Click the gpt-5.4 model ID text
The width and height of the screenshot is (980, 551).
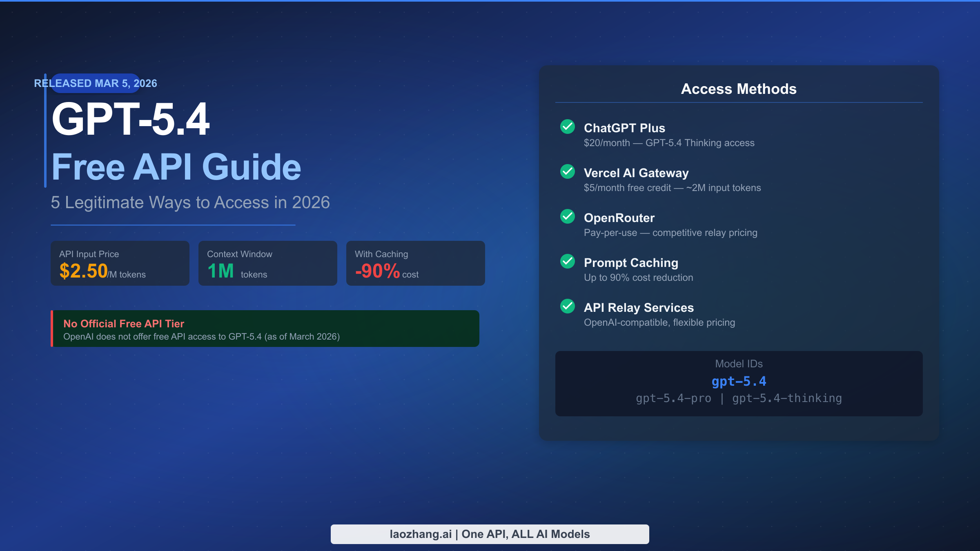click(739, 381)
